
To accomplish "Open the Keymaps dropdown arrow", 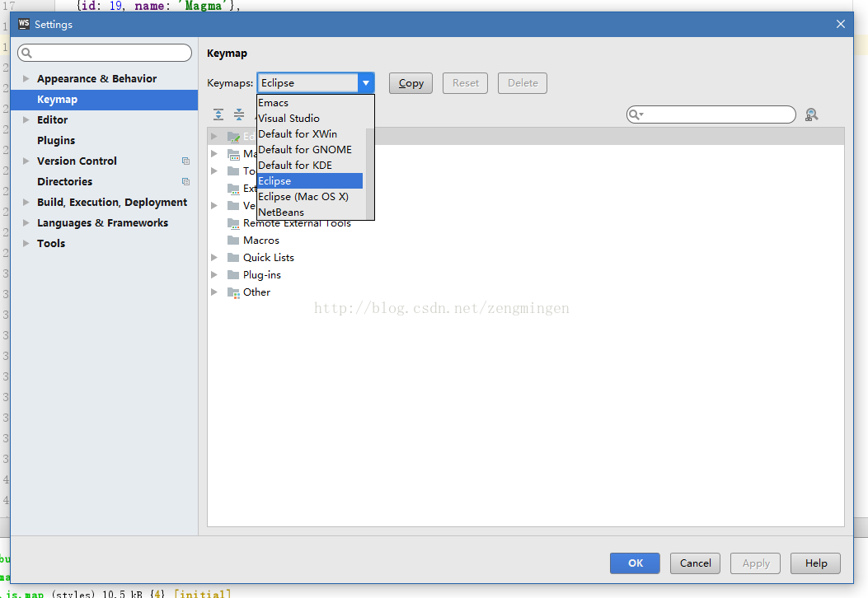I will click(366, 83).
